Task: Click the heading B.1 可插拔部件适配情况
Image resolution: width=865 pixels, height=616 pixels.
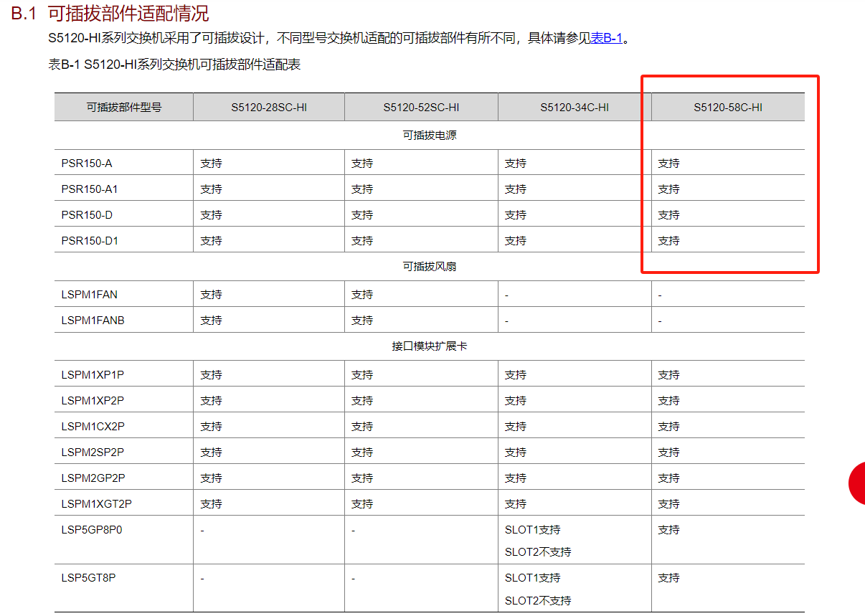Action: [110, 13]
